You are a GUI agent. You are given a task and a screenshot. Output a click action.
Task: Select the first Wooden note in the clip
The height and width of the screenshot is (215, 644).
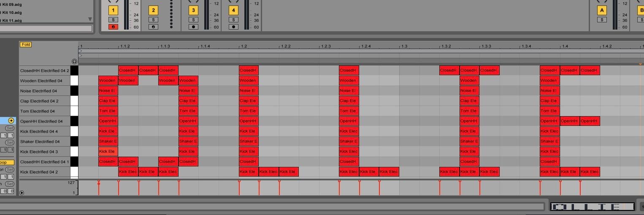[108, 81]
